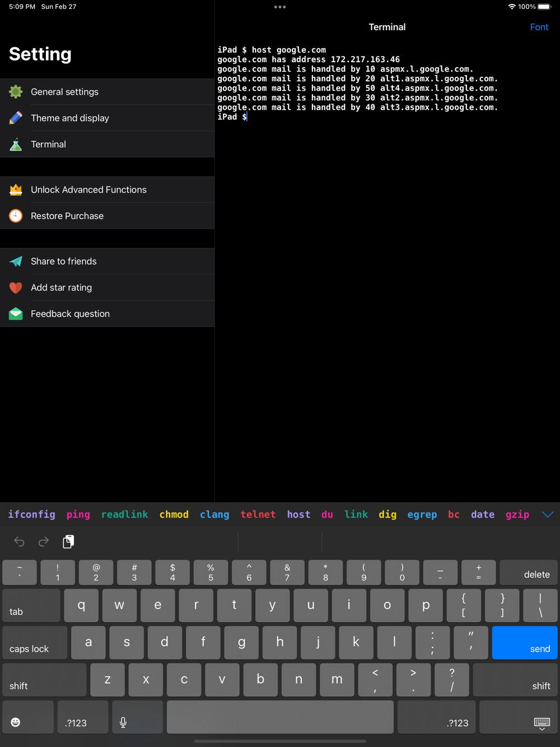Insert the ifconfig command shortcut
This screenshot has width=560, height=747.
(32, 514)
